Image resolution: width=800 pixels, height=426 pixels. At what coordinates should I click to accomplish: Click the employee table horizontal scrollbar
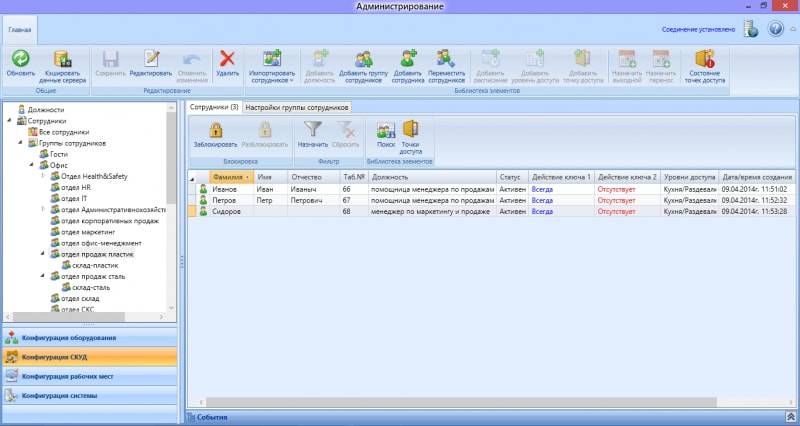pyautogui.click(x=457, y=403)
